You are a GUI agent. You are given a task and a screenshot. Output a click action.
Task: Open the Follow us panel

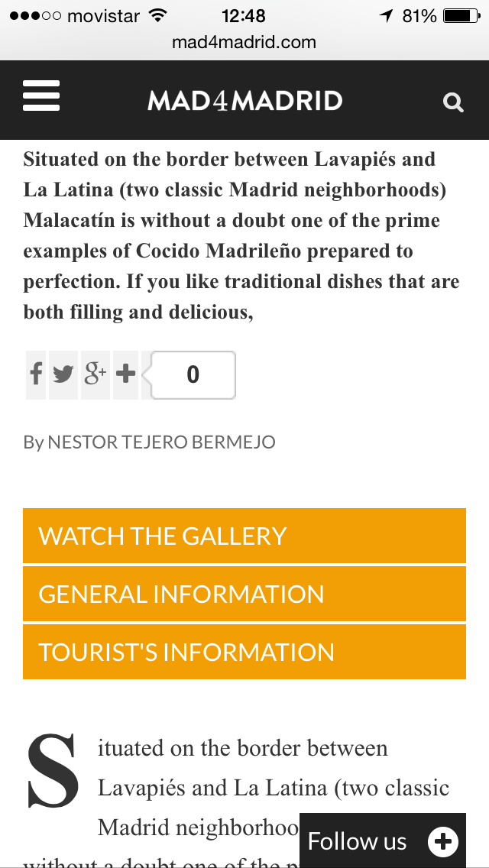358,841
